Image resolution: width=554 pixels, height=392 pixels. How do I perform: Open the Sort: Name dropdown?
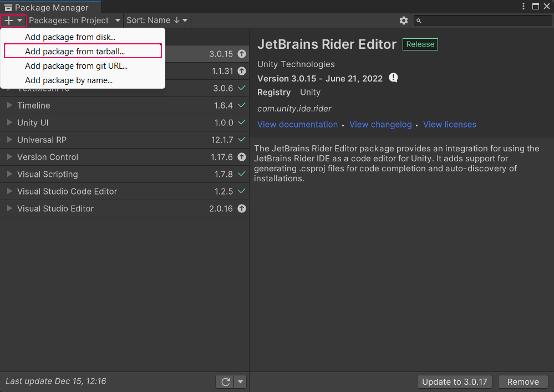157,21
